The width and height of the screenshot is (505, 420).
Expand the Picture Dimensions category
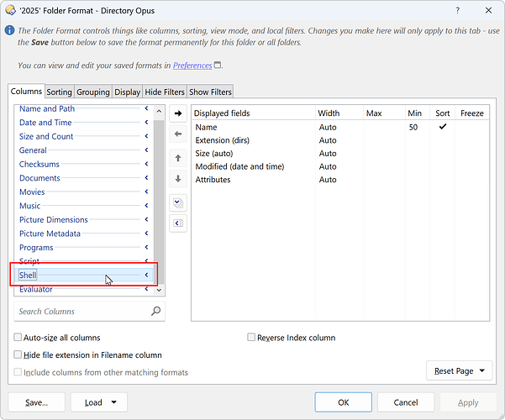(146, 219)
